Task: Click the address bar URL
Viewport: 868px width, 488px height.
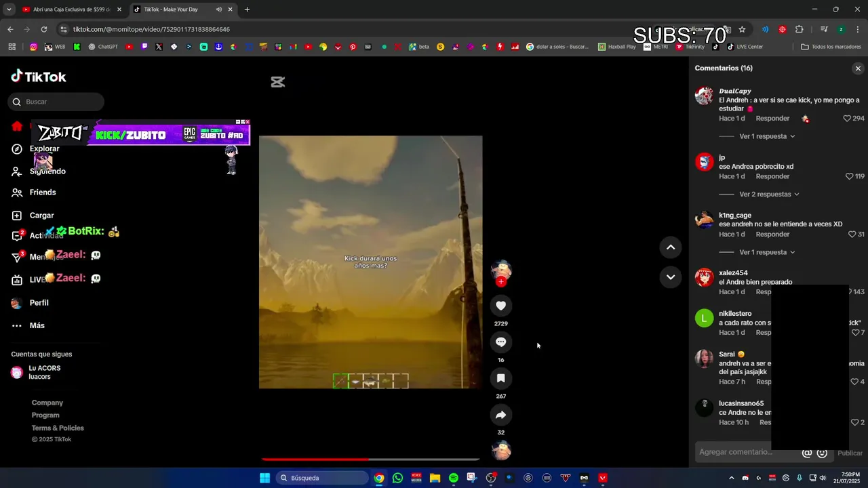Action: click(151, 29)
